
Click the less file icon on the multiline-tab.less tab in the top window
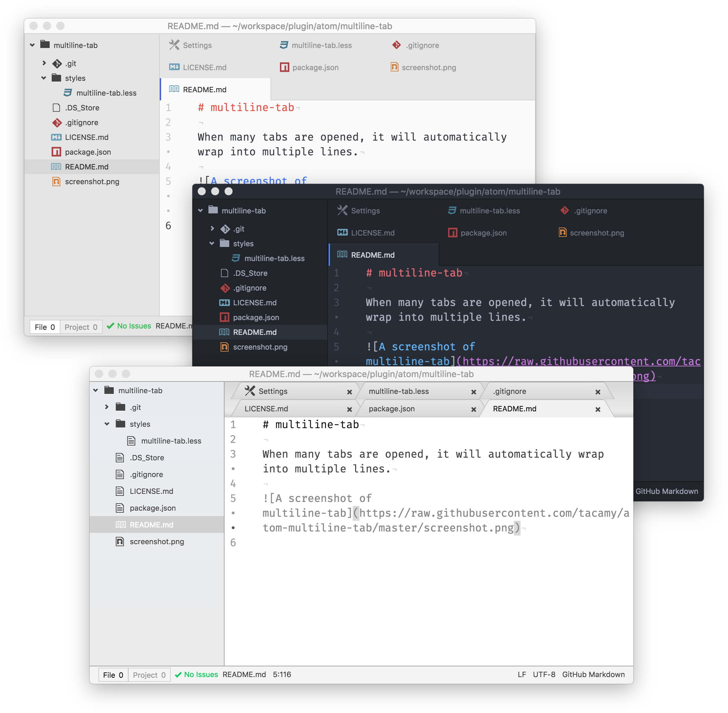coord(284,45)
